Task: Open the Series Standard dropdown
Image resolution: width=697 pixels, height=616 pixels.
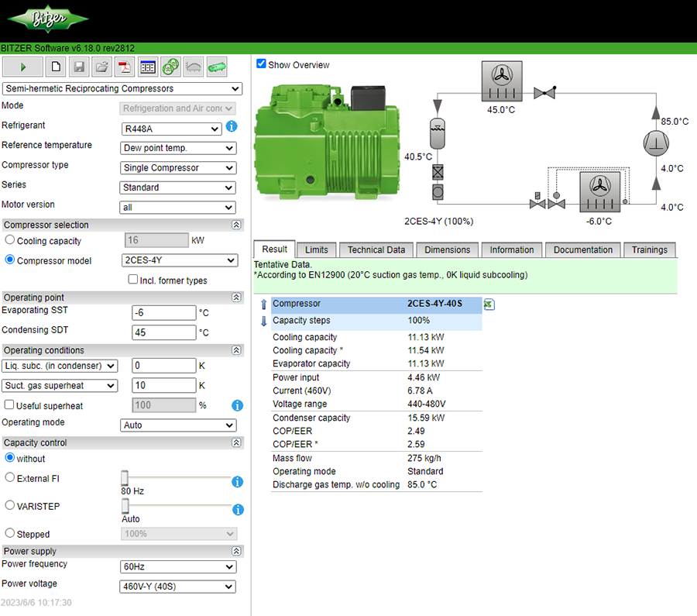Action: coord(177,188)
